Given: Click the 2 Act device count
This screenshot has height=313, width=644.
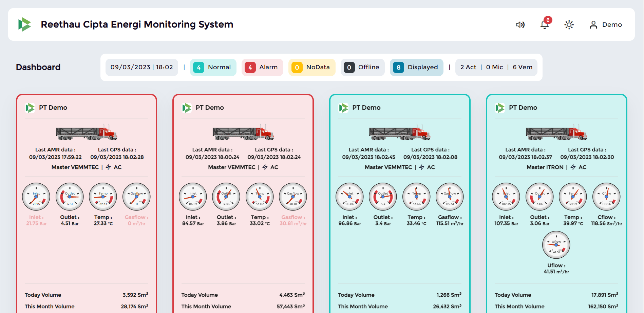Looking at the screenshot, I should [468, 67].
